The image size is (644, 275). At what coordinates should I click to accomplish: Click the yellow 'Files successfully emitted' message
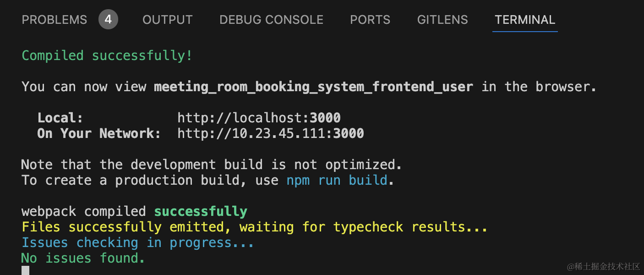[x=254, y=227]
